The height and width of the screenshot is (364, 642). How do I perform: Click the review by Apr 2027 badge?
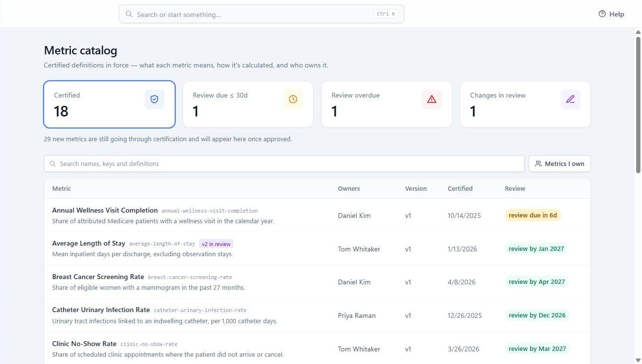pos(537,282)
